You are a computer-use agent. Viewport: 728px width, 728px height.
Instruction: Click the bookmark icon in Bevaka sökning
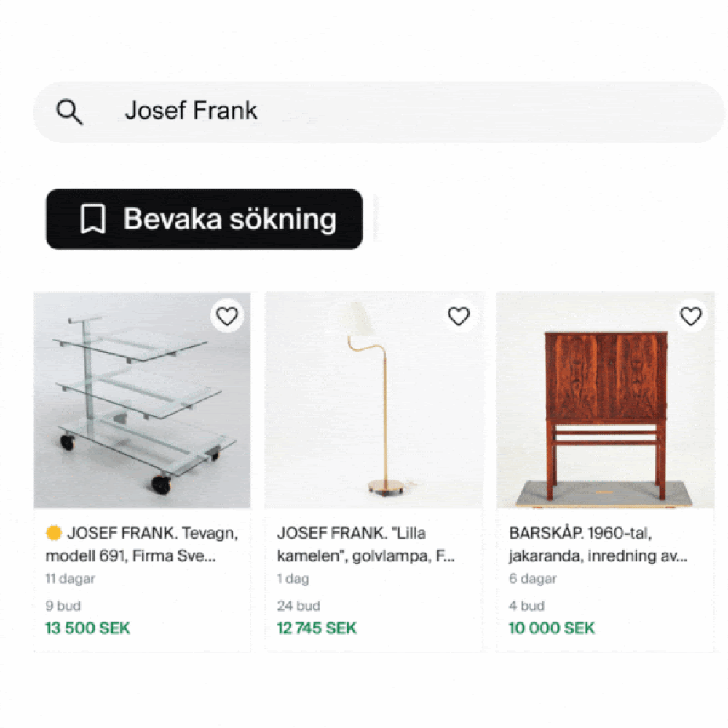(92, 219)
